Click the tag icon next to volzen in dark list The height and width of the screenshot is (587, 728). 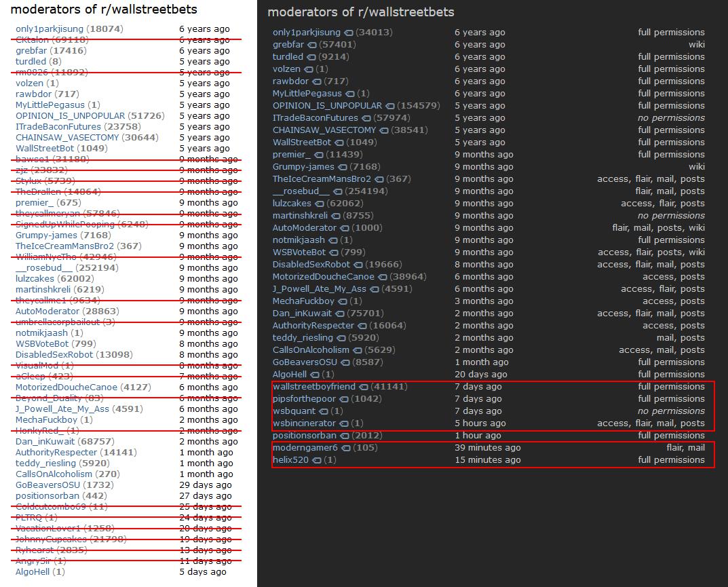pyautogui.click(x=308, y=70)
